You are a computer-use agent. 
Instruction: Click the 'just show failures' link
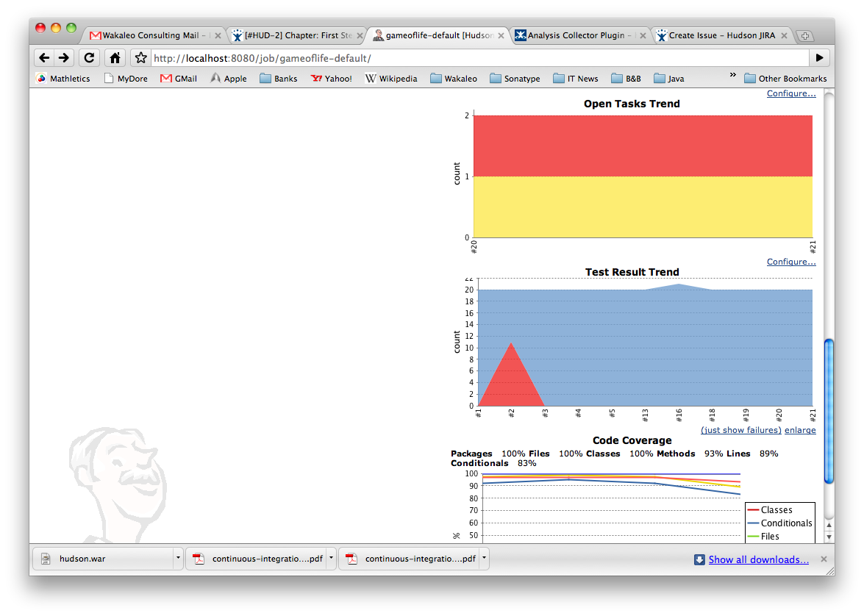(x=740, y=430)
